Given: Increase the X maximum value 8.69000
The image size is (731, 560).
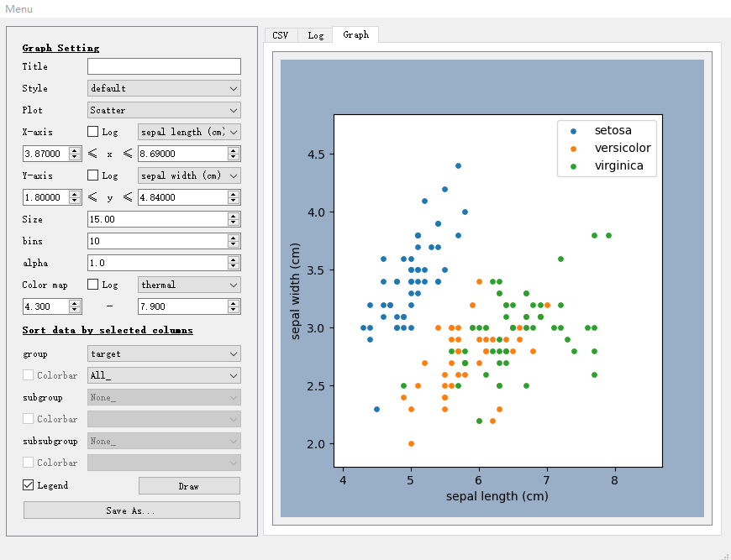Looking at the screenshot, I should coord(234,150).
